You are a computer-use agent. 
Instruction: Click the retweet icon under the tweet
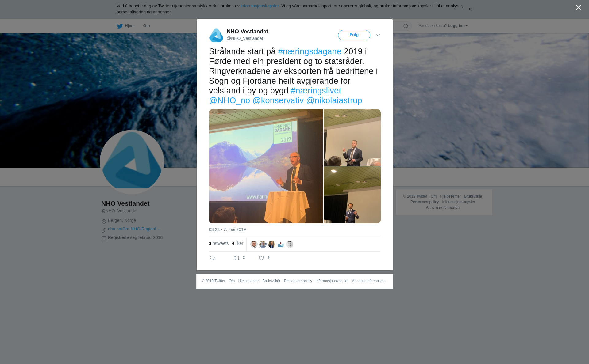click(237, 258)
